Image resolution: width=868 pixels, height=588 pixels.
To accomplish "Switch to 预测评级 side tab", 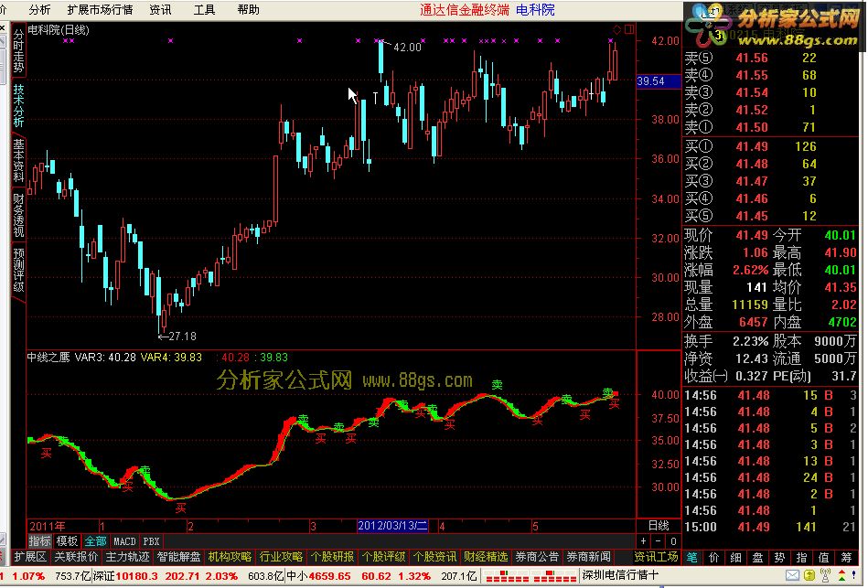I will click(19, 270).
